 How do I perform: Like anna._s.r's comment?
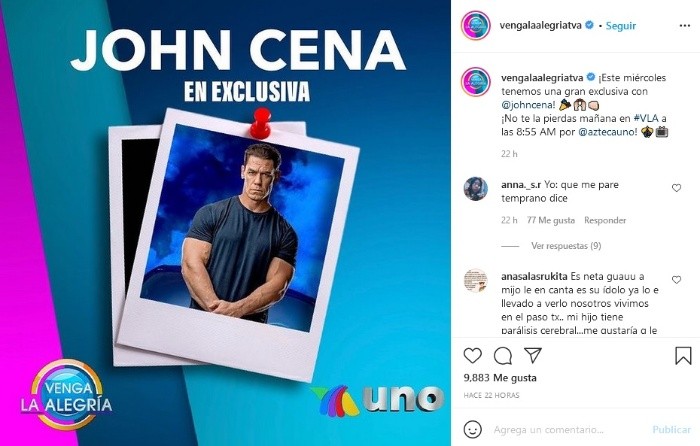[676, 188]
